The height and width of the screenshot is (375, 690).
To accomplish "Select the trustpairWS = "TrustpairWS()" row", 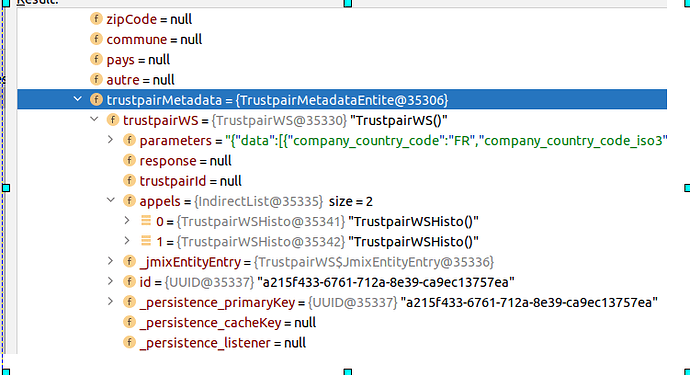I will tap(285, 121).
